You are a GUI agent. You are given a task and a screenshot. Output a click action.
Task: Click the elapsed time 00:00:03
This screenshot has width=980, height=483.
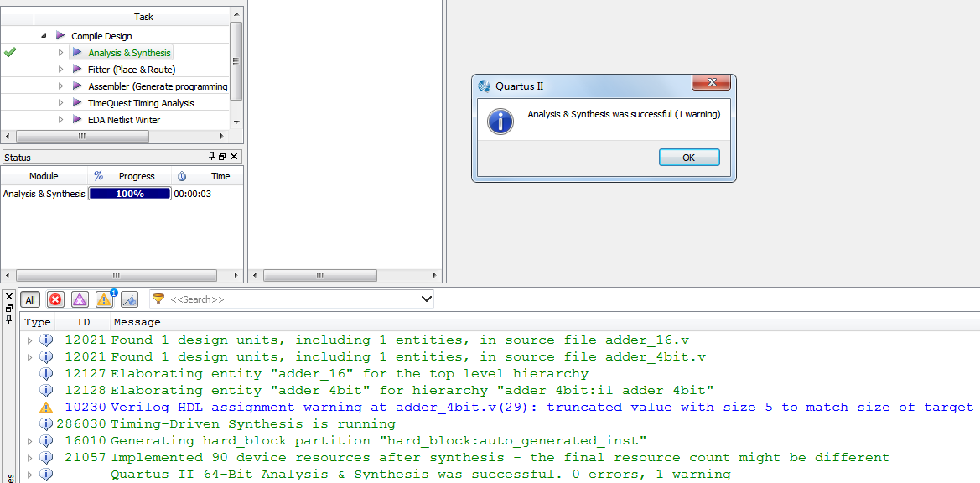[193, 194]
